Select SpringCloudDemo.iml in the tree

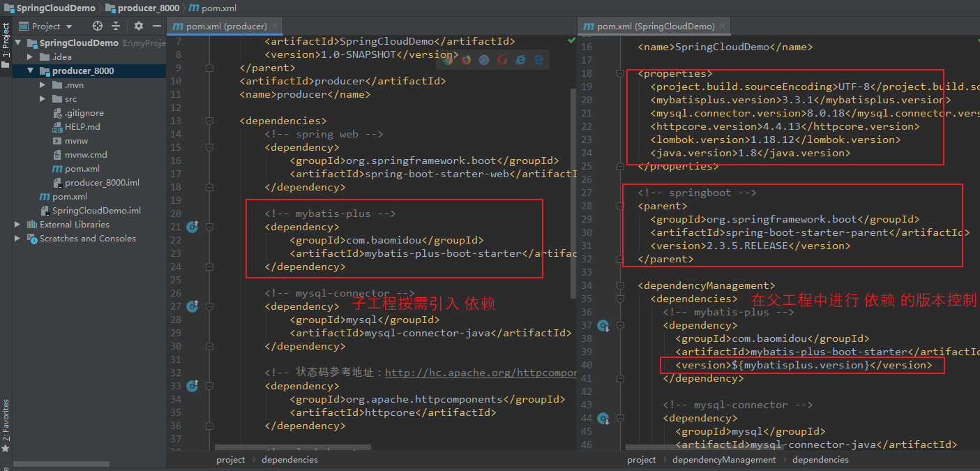coord(96,211)
